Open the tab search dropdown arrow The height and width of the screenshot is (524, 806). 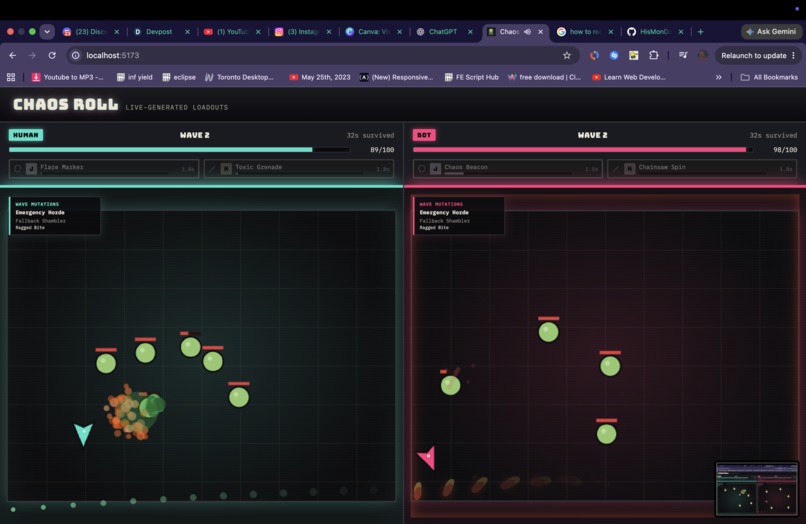click(47, 32)
